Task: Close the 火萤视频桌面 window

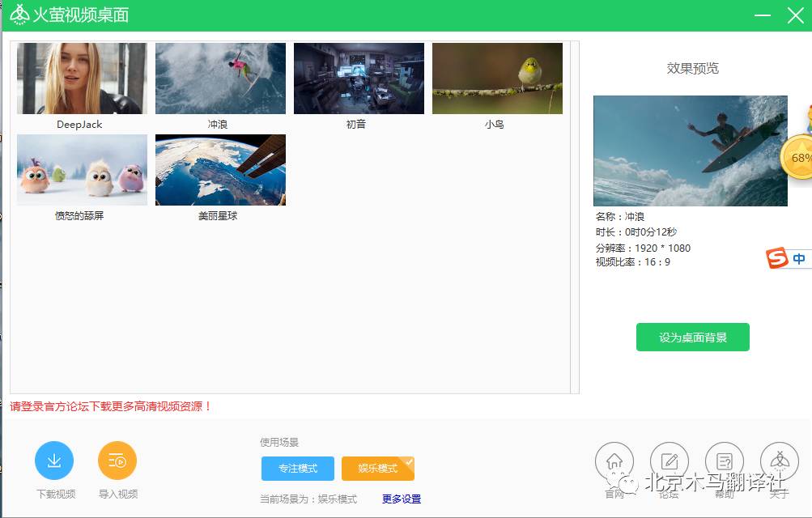Action: [x=796, y=15]
